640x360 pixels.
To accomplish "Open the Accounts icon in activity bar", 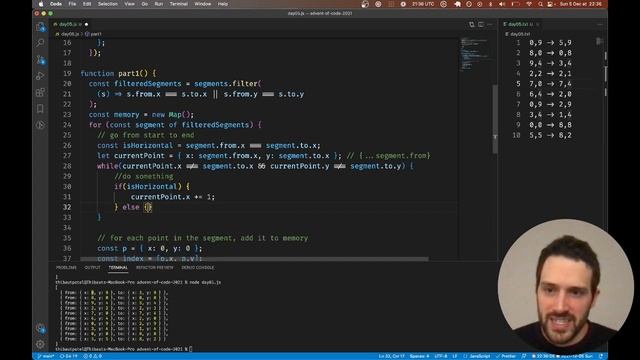I will [x=40, y=328].
